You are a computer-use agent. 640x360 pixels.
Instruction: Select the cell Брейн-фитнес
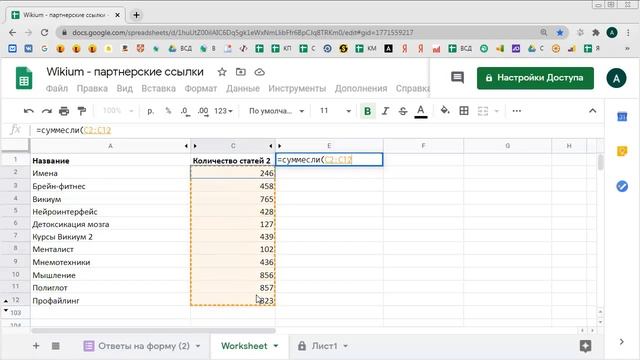tap(110, 186)
